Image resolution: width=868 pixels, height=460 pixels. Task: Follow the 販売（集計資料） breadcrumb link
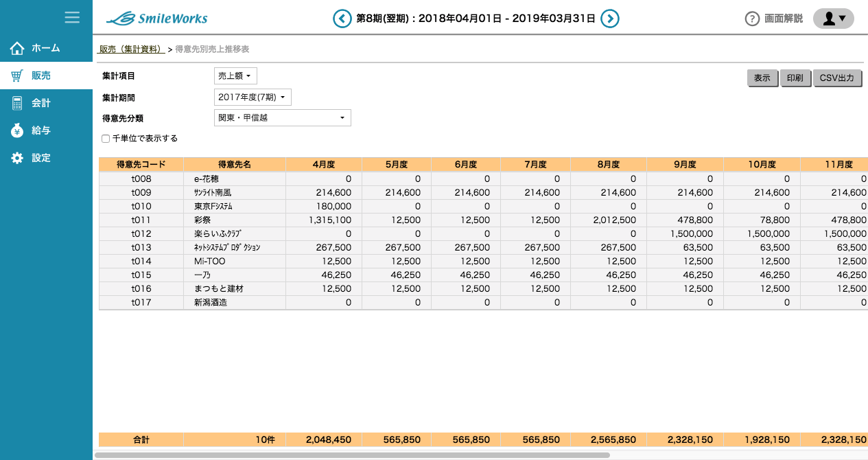131,49
